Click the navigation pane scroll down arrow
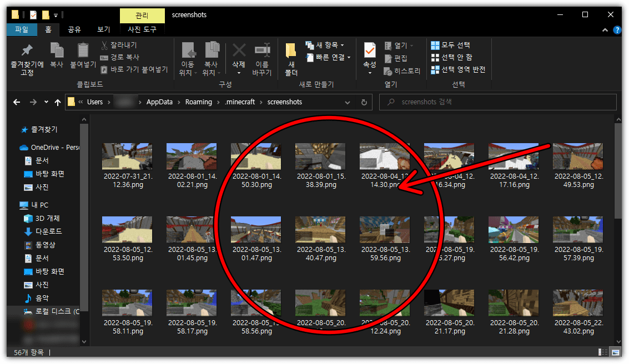The image size is (629, 364). pyautogui.click(x=84, y=342)
